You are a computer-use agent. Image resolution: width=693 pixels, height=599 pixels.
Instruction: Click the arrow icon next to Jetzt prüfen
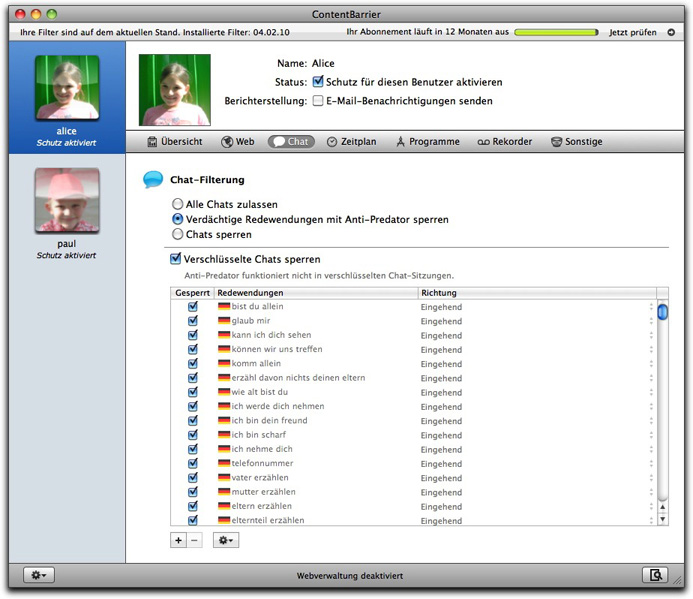[671, 32]
